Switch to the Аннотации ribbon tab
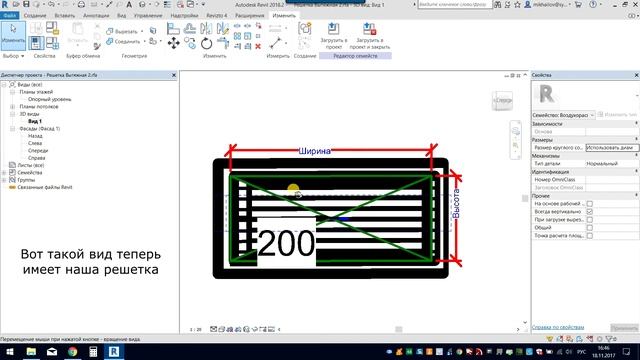640x360 pixels. [x=96, y=16]
